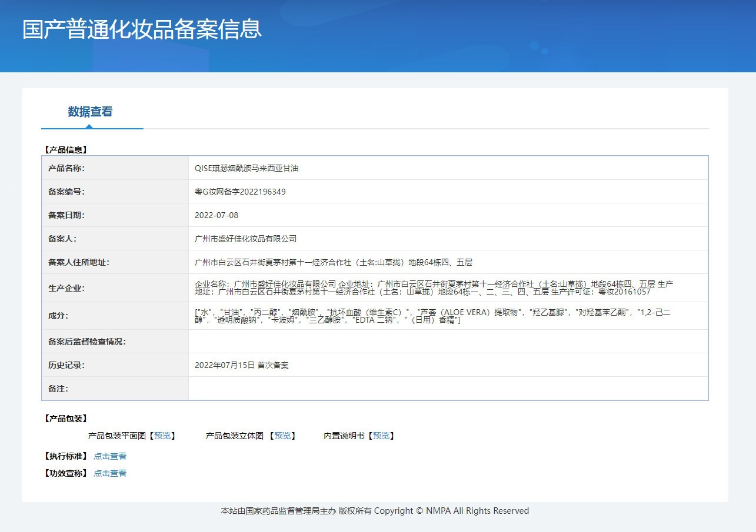Click the 备案日期 row label
756x532 pixels.
coord(66,215)
